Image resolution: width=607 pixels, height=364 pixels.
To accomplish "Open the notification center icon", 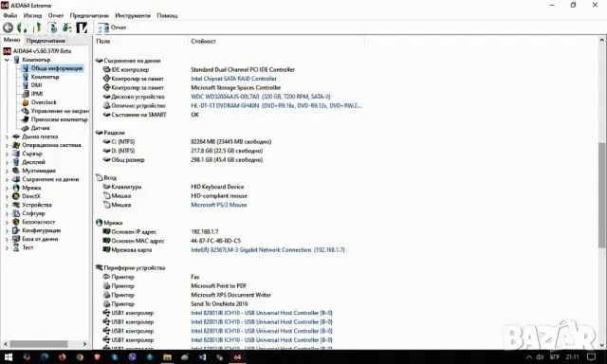I will coord(591,357).
